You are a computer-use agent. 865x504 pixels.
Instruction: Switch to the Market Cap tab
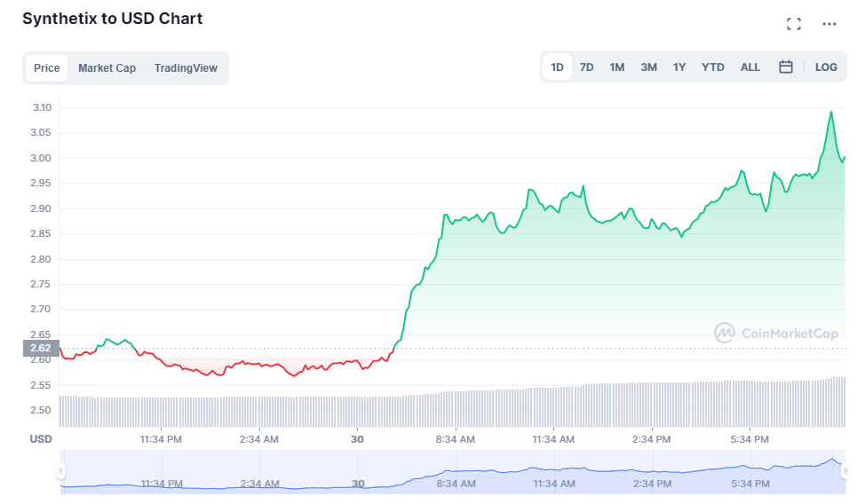pos(107,68)
